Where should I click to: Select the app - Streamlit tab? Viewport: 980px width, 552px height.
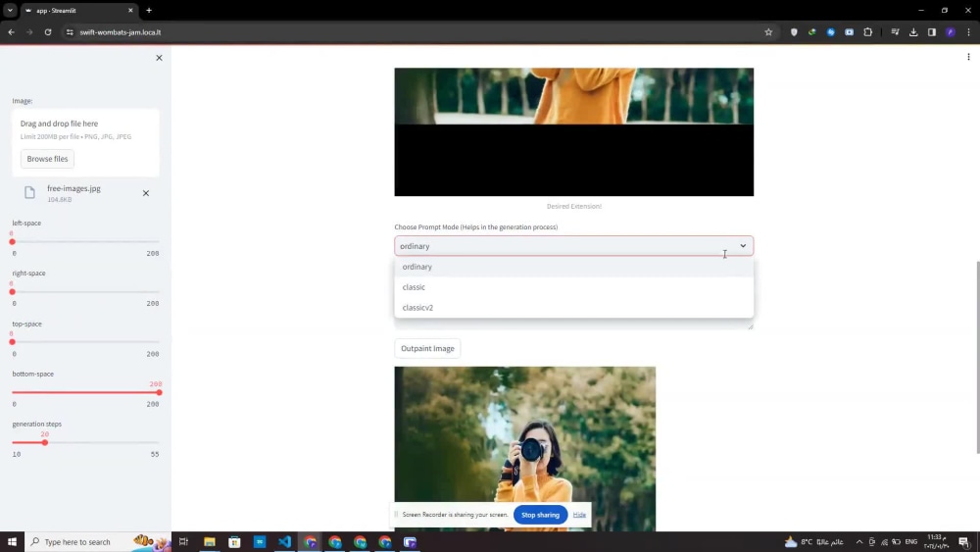click(78, 11)
